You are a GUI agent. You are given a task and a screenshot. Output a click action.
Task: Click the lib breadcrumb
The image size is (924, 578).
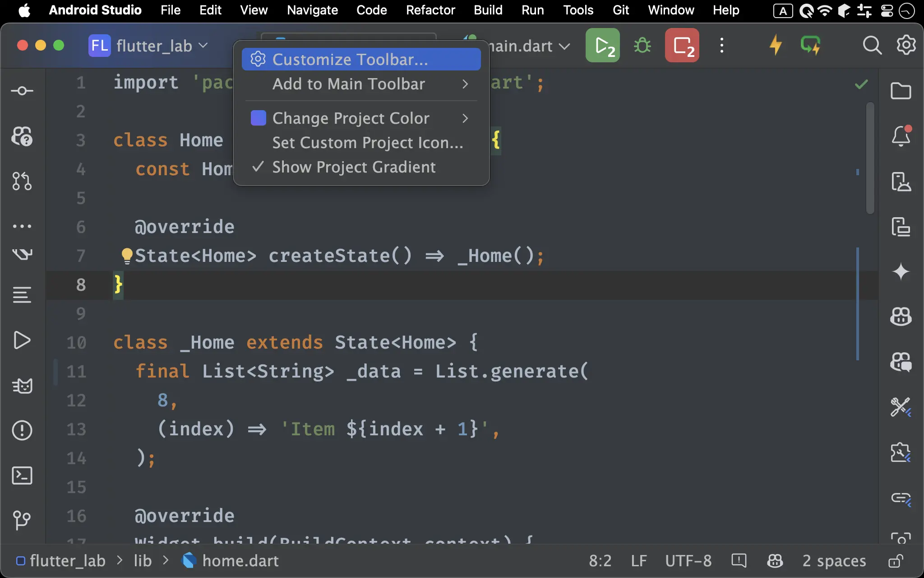[x=143, y=561]
